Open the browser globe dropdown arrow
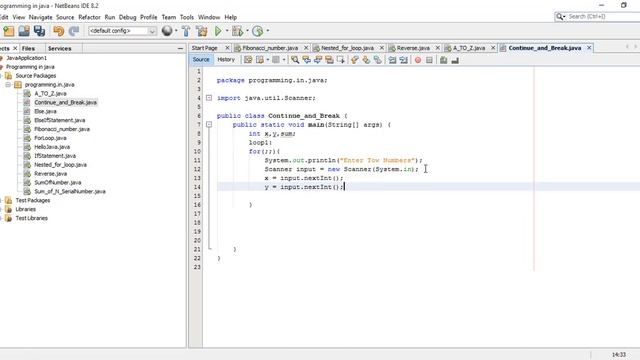Image resolution: width=640 pixels, height=360 pixels. point(176,31)
